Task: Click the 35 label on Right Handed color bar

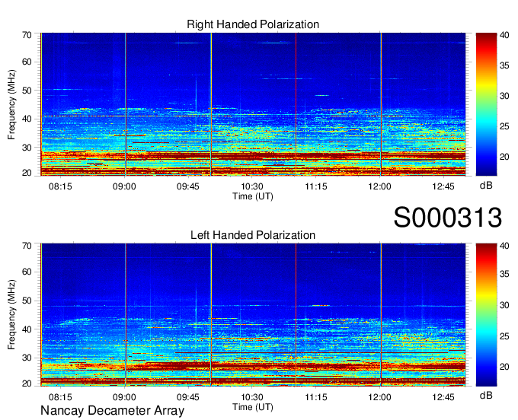Action: [x=504, y=65]
